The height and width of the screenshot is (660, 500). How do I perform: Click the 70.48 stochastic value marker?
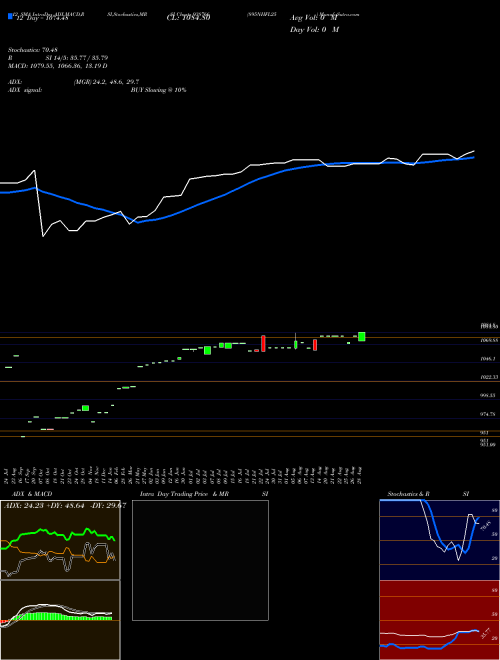click(x=486, y=526)
